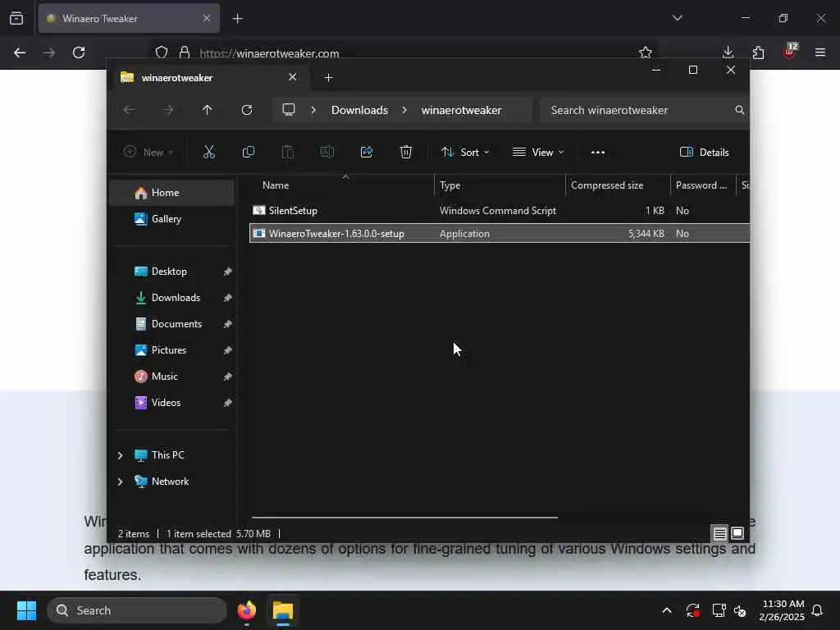Open the Firefox hamburger application menu
Viewport: 840px width, 630px height.
pyautogui.click(x=820, y=52)
